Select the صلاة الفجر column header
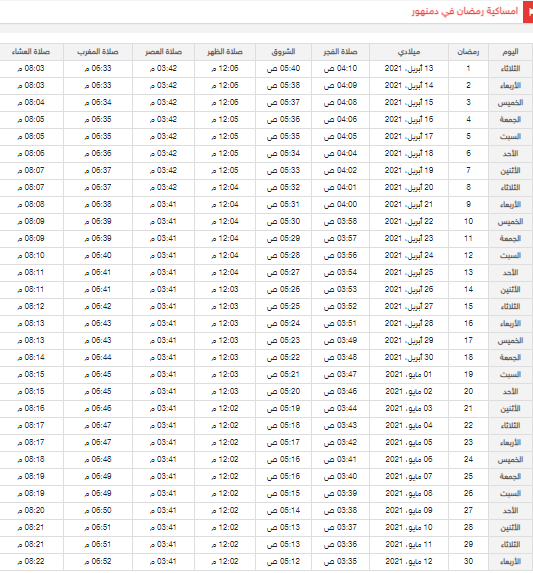Screen dimensions: 533x573 click(340, 52)
